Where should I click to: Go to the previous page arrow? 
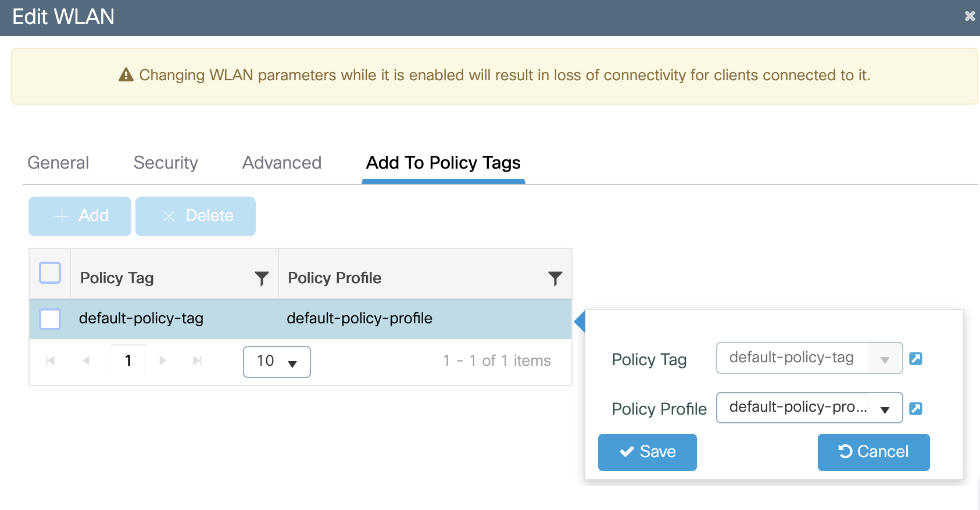pos(86,361)
